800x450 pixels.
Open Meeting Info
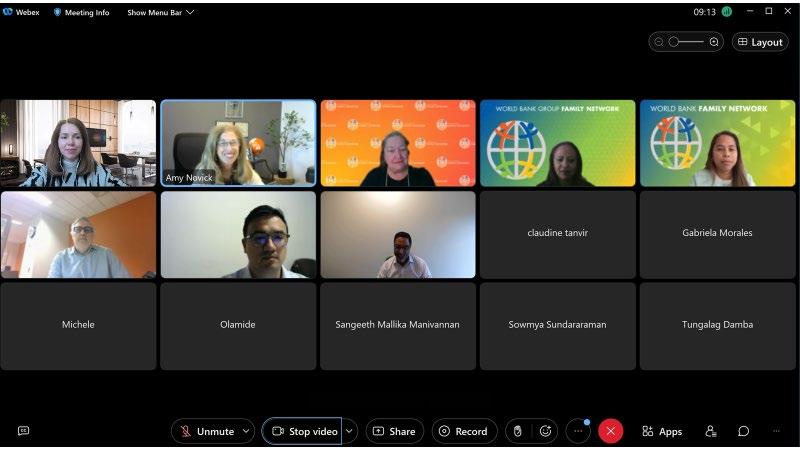(82, 12)
